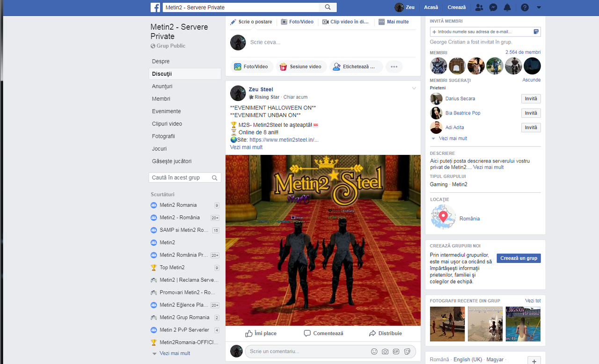The image size is (599, 364).
Task: Click 'Ascunde' to hide suggested members
Action: 532,80
